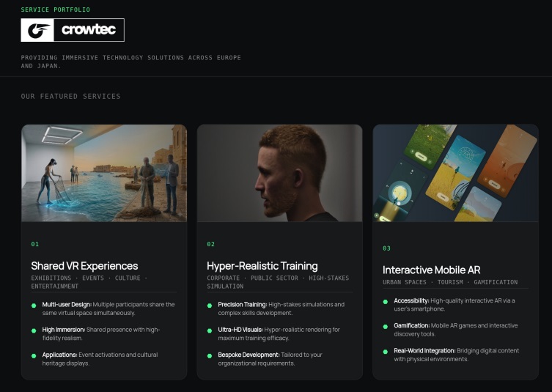Viewport: 552px width, 392px height.
Task: Open the Interactive Mobile AR phones image
Action: point(455,173)
